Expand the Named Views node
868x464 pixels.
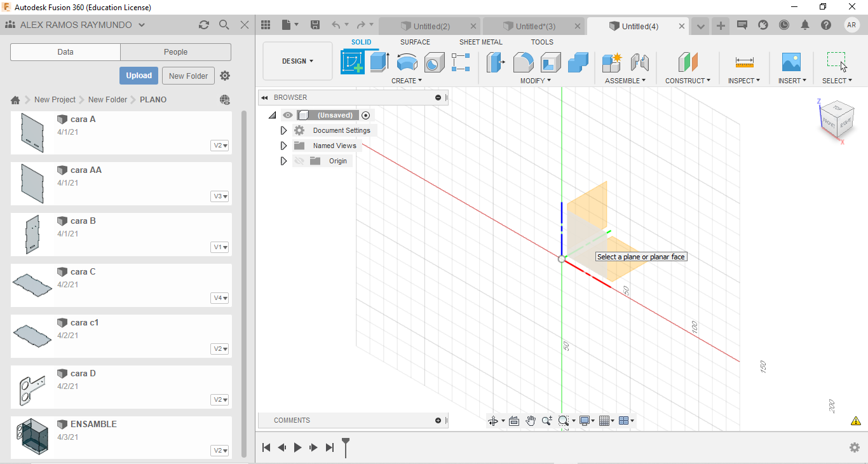click(284, 146)
